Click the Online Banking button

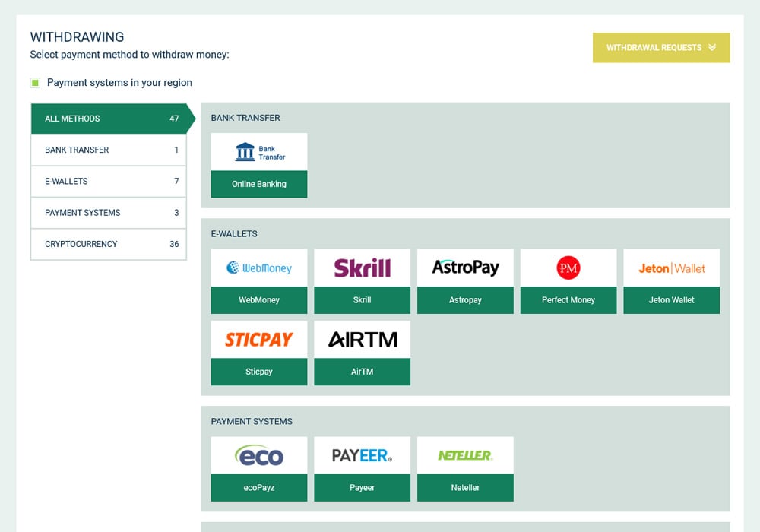259,184
